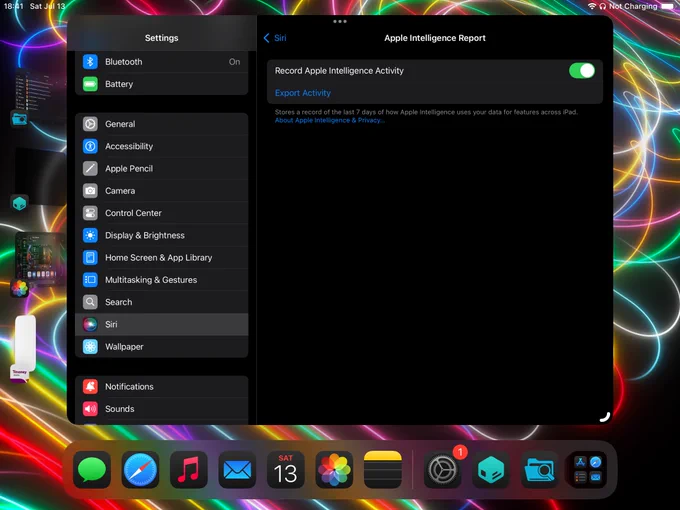The image size is (680, 510).
Task: Select the Apple Pencil icon
Action: [x=90, y=168]
